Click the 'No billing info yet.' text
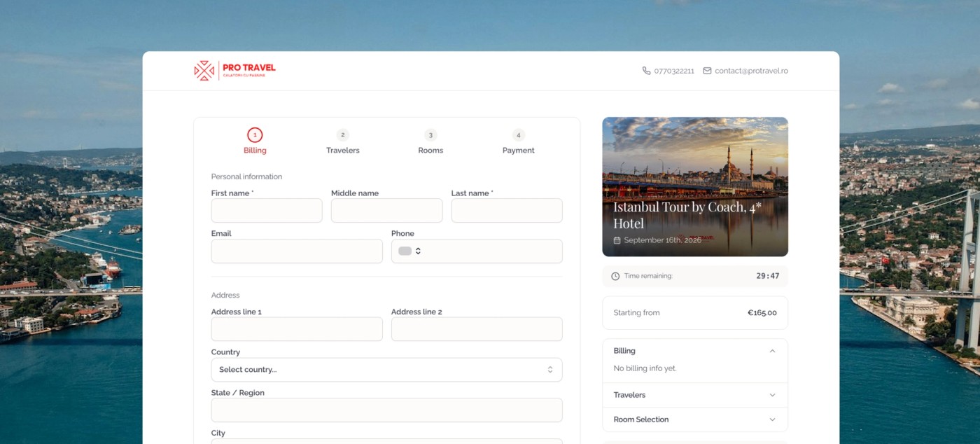 click(x=645, y=368)
